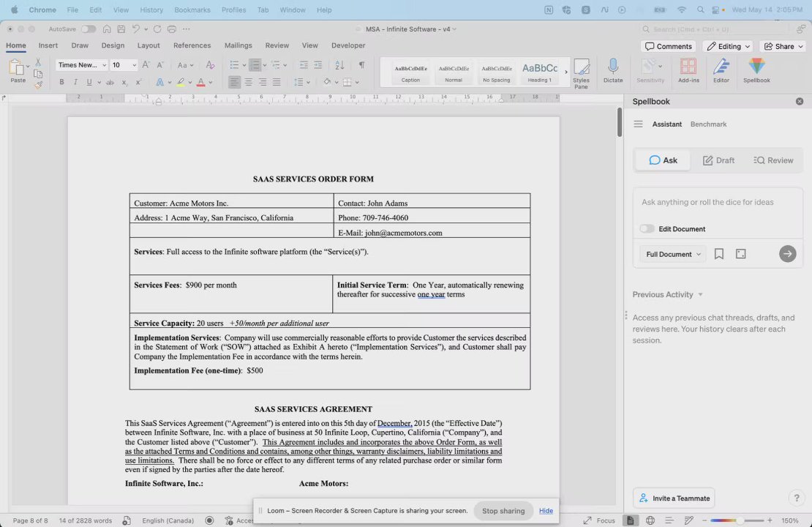Open the Insert ribbon tab
This screenshot has height=527, width=812.
[48, 45]
